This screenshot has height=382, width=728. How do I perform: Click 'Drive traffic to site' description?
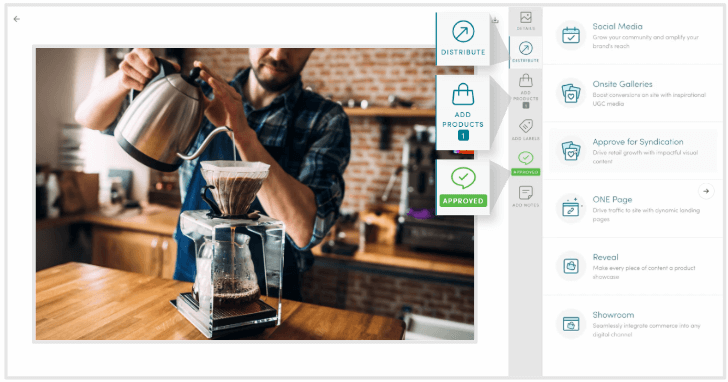pyautogui.click(x=646, y=214)
